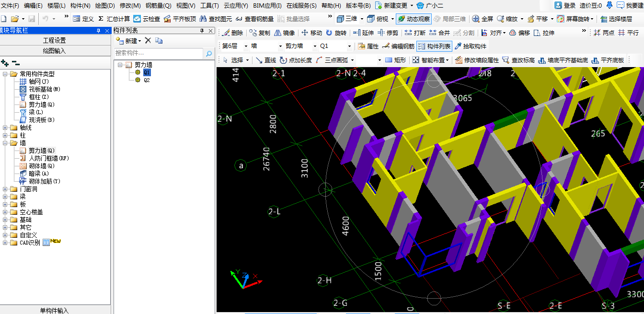Click 偏移 offset tool
This screenshot has height=314, width=644.
point(519,33)
